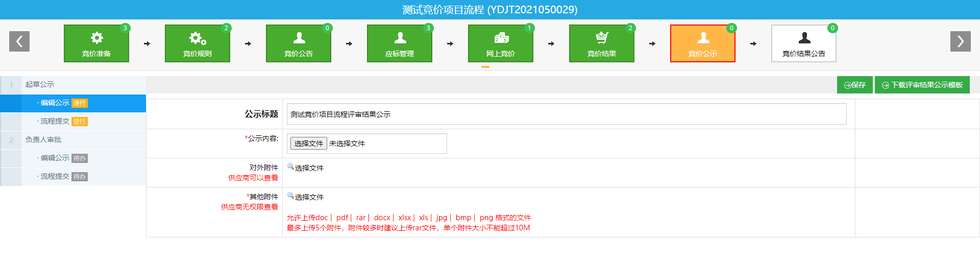This screenshot has width=980, height=261.
Task: Click 选择文件 link for 对外附件
Action: [x=309, y=168]
